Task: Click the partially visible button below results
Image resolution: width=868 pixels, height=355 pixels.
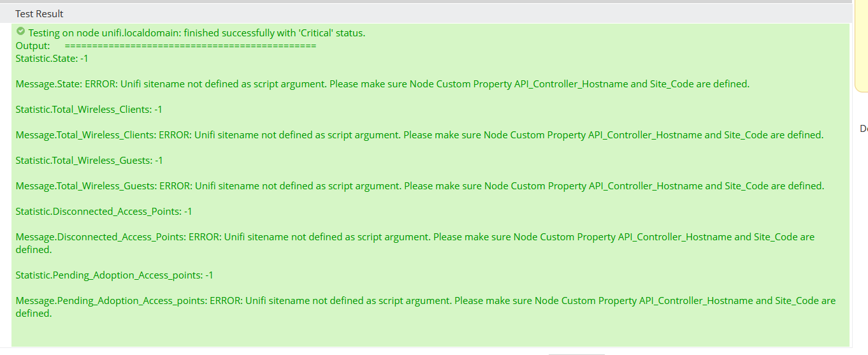Action: (576, 353)
